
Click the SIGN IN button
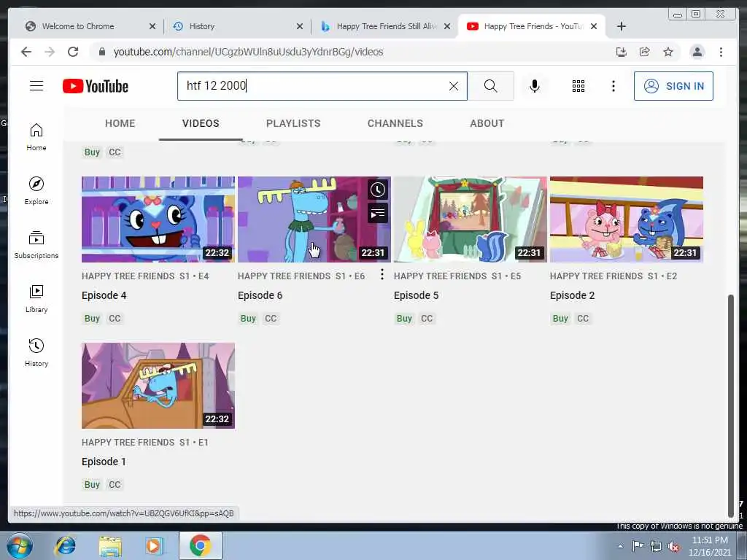click(673, 86)
